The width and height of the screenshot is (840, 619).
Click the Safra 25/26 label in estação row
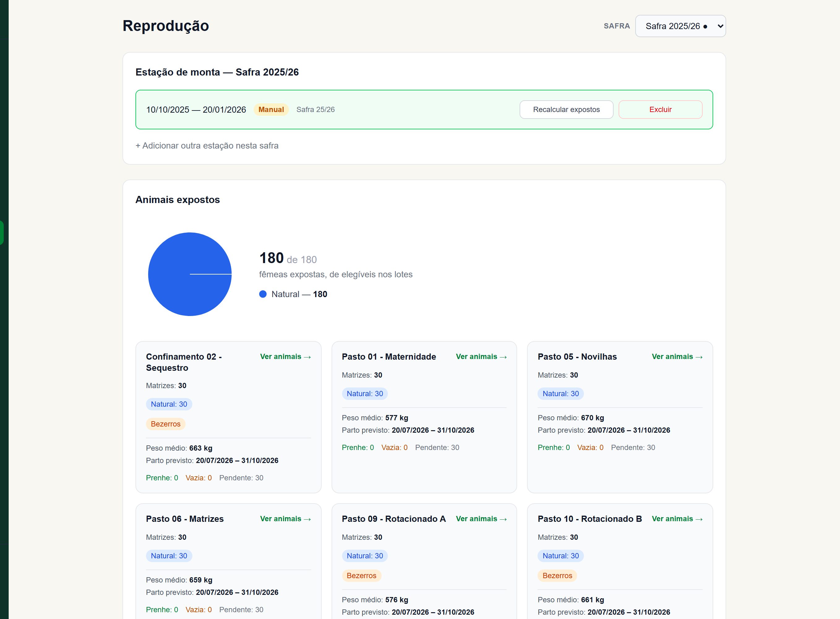[x=315, y=110]
